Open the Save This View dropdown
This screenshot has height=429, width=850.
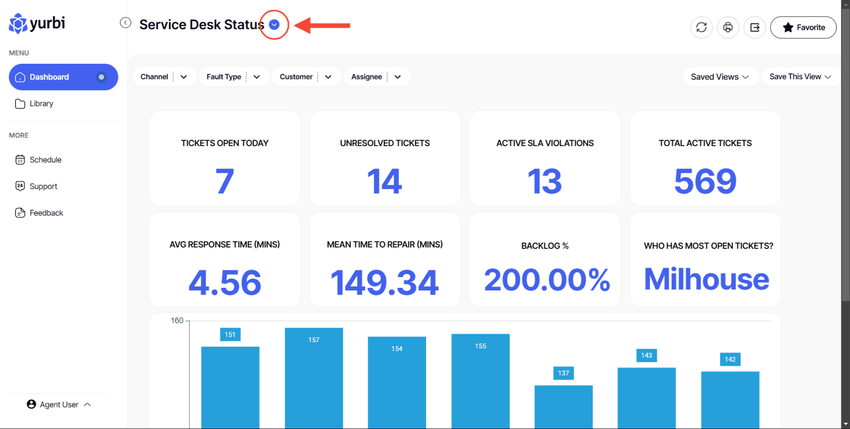801,77
